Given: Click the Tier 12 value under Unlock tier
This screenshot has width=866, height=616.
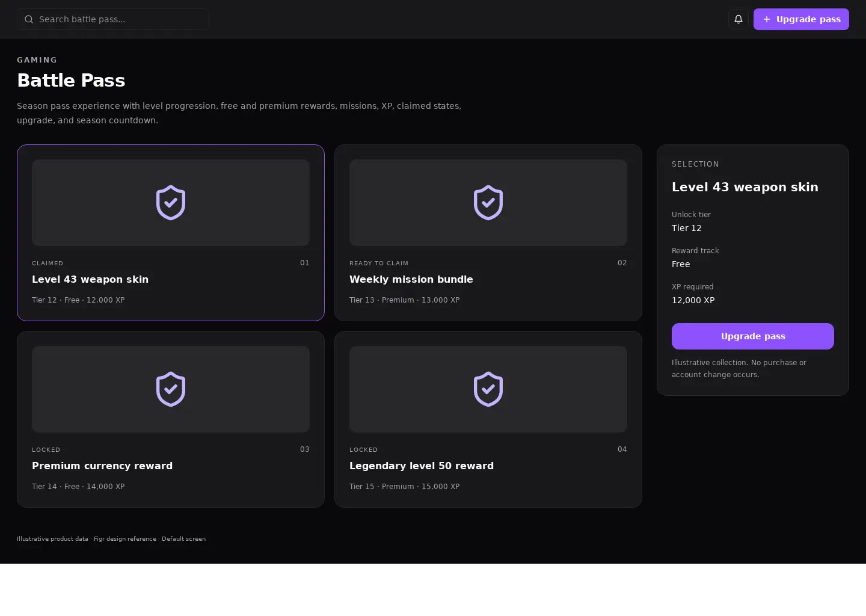Looking at the screenshot, I should [x=687, y=228].
